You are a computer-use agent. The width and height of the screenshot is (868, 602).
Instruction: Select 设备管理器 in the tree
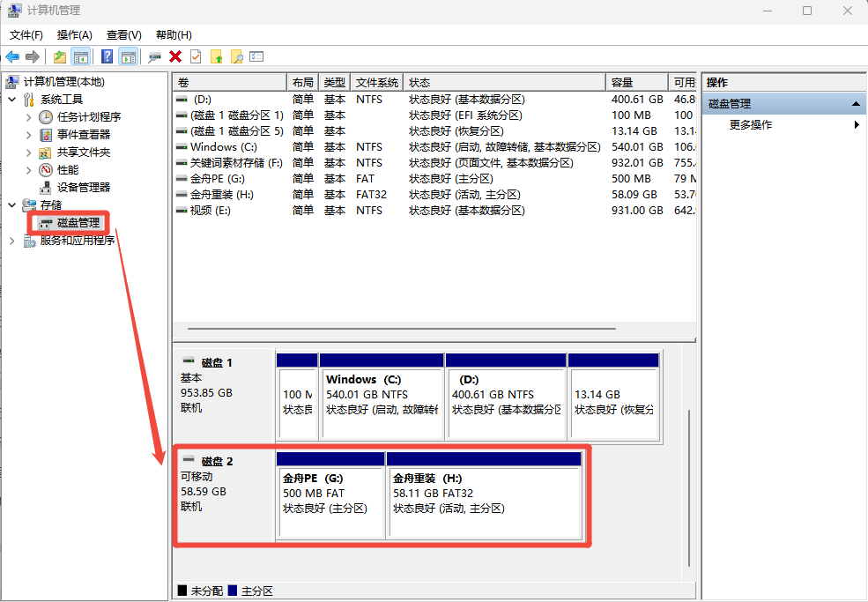coord(83,187)
